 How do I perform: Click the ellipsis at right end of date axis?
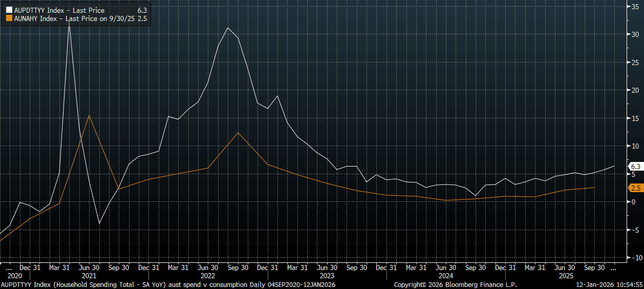pos(613,267)
